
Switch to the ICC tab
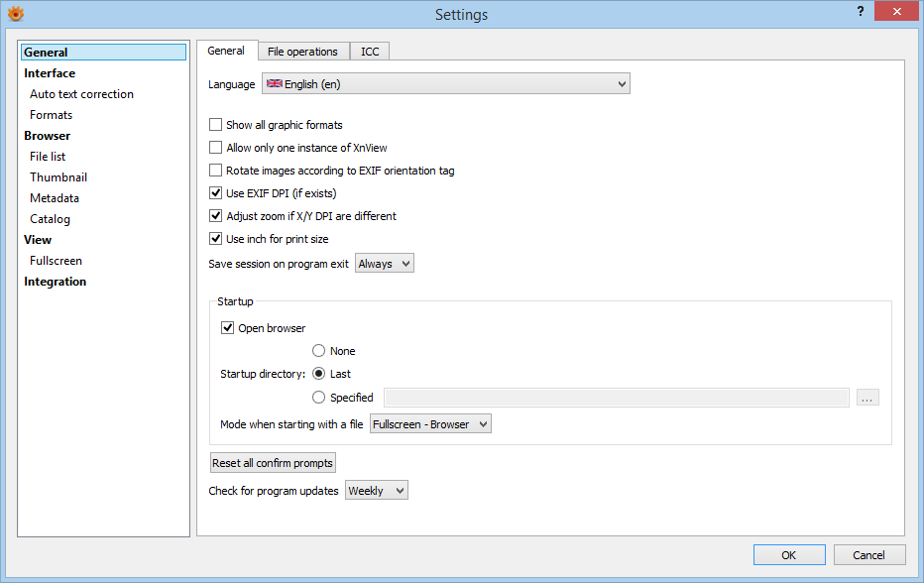370,52
